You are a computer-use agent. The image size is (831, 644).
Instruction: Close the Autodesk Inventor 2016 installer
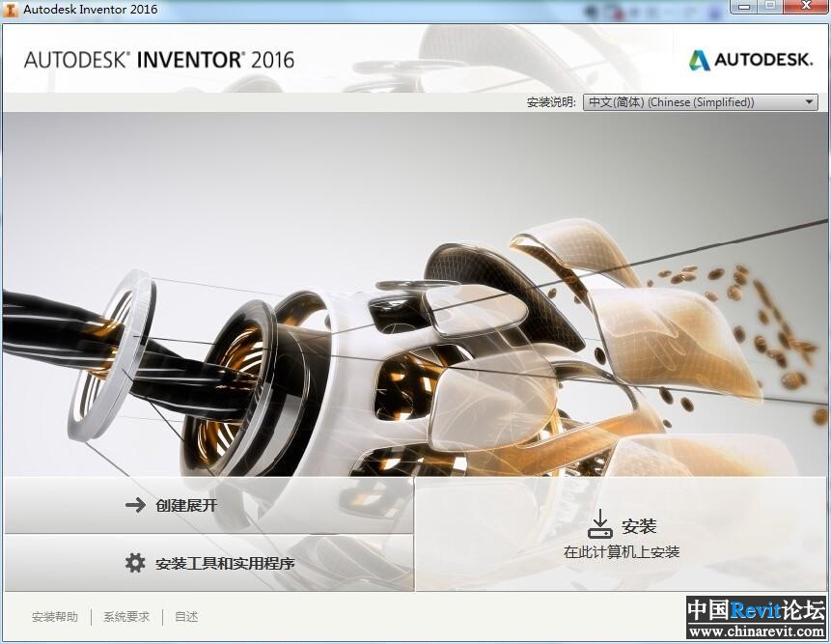coord(806,7)
